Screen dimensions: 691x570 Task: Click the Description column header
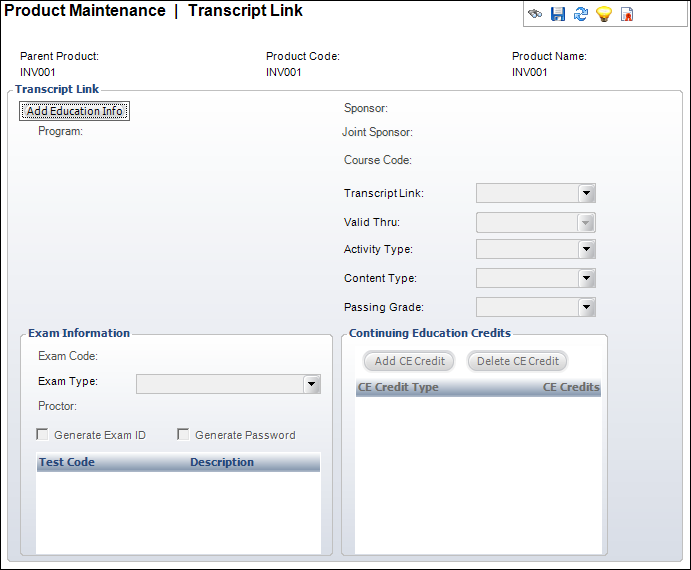pyautogui.click(x=222, y=462)
